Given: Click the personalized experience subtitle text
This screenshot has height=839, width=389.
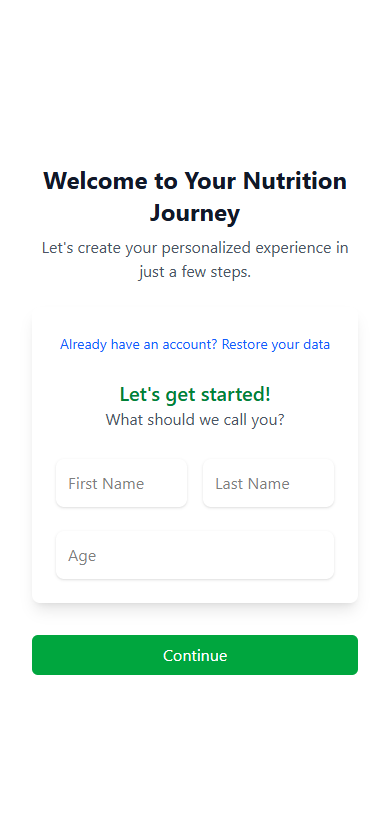Looking at the screenshot, I should pos(195,260).
